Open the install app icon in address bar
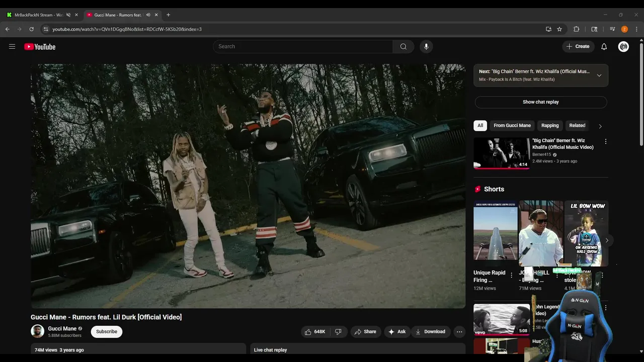This screenshot has width=644, height=362. click(548, 29)
